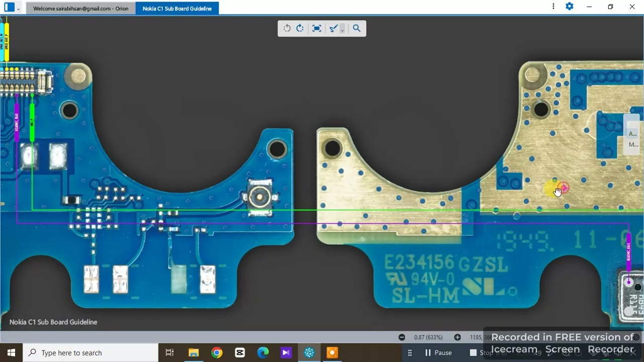Fit board image to screen
This screenshot has height=362, width=644.
tap(316, 28)
